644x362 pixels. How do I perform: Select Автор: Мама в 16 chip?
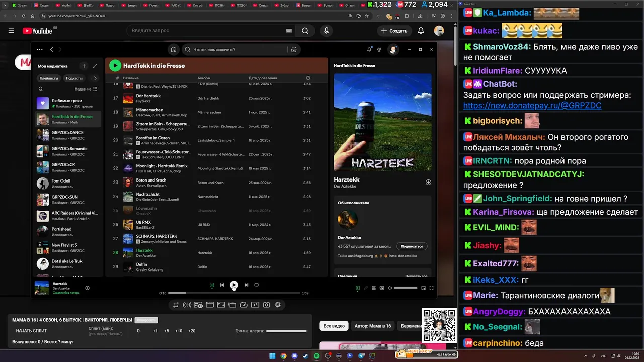(x=373, y=326)
